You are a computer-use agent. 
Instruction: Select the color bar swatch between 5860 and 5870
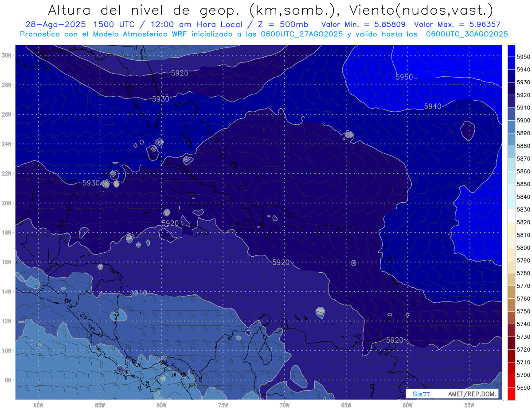point(511,165)
